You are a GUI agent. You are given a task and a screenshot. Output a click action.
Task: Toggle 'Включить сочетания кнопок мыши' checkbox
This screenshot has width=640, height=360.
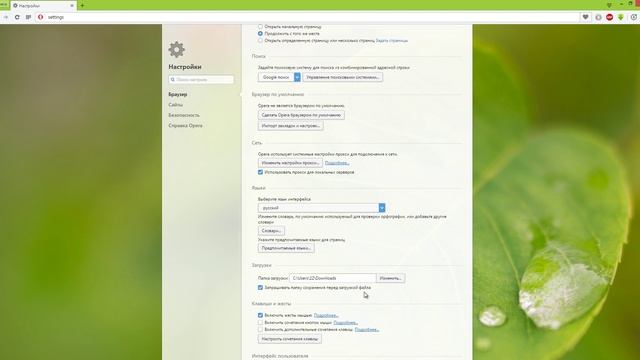[260, 322]
